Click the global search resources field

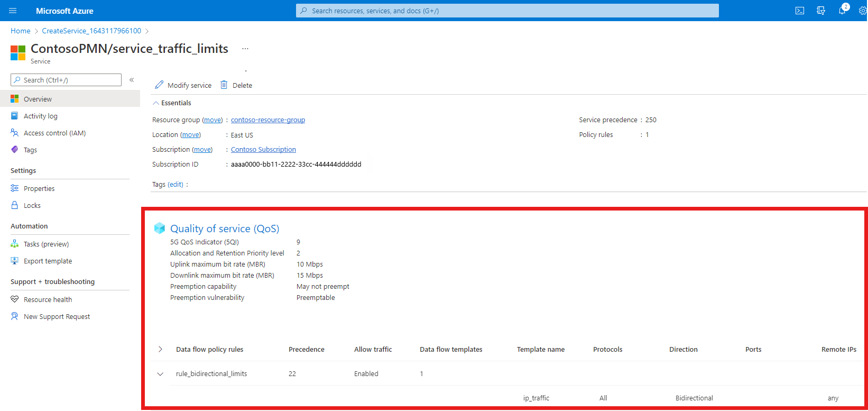[x=507, y=11]
